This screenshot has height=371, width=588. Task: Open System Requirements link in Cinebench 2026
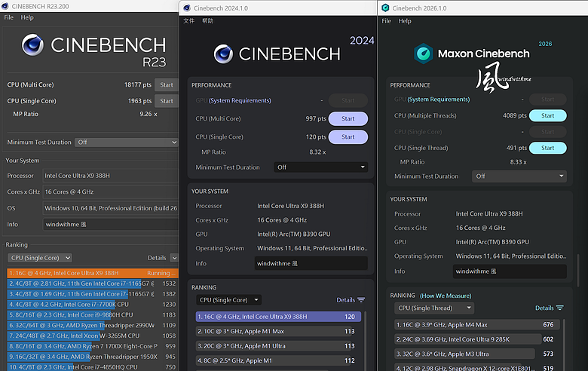(x=439, y=99)
